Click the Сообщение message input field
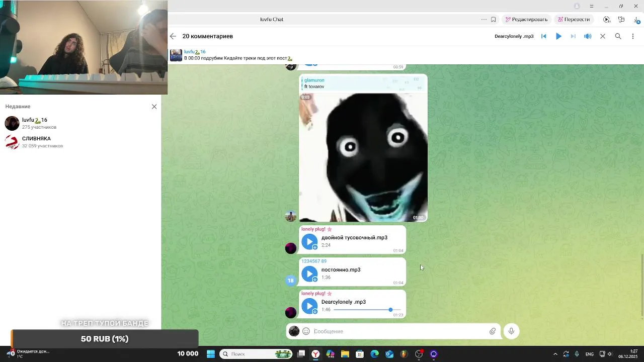Viewport: 644px width, 362px height. click(x=398, y=331)
